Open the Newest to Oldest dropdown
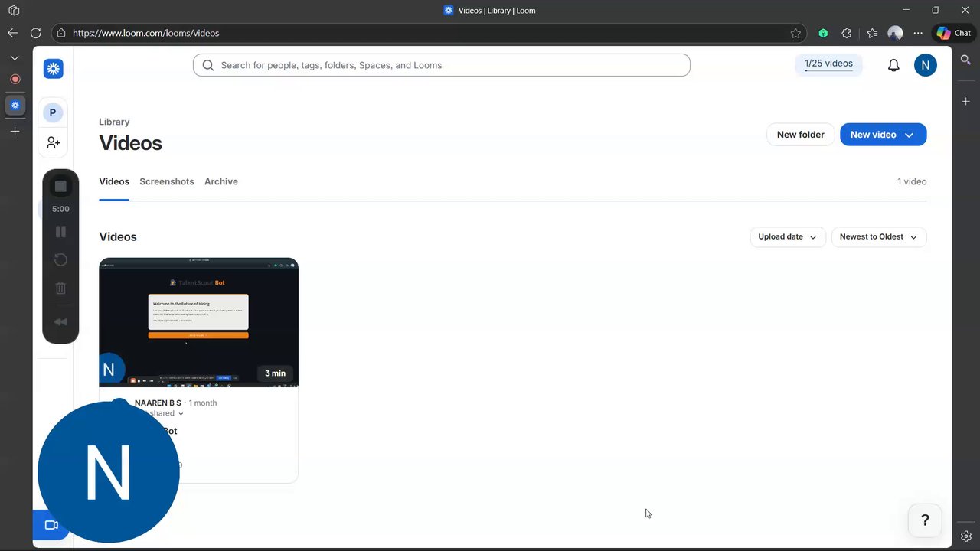980x551 pixels. (878, 237)
